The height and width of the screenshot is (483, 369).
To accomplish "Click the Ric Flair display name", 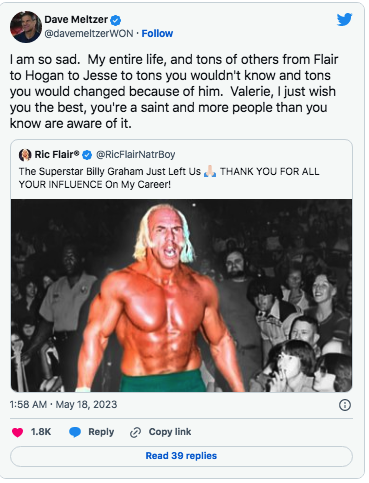I will pos(57,154).
